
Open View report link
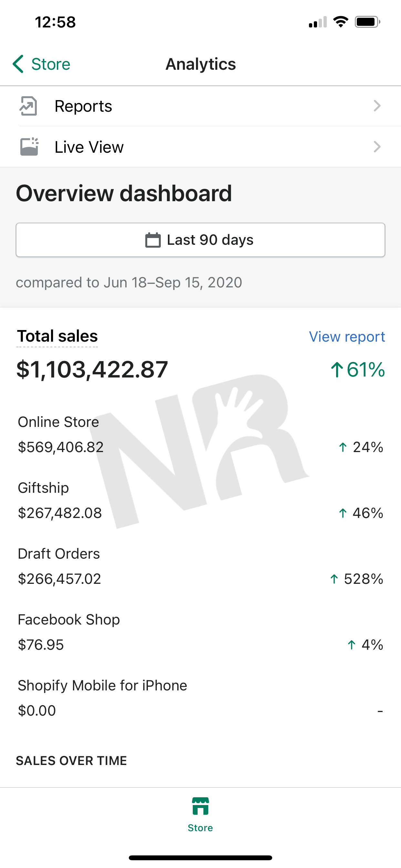point(347,336)
